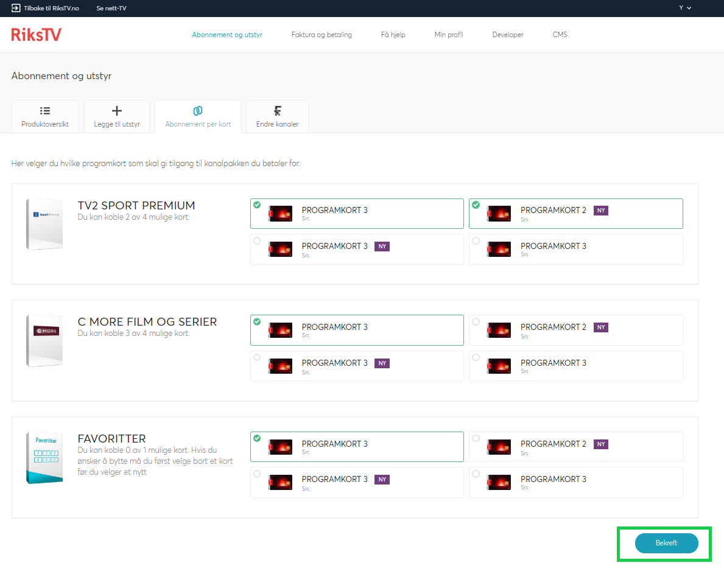
Task: Open the Developer menu item
Action: [x=508, y=35]
